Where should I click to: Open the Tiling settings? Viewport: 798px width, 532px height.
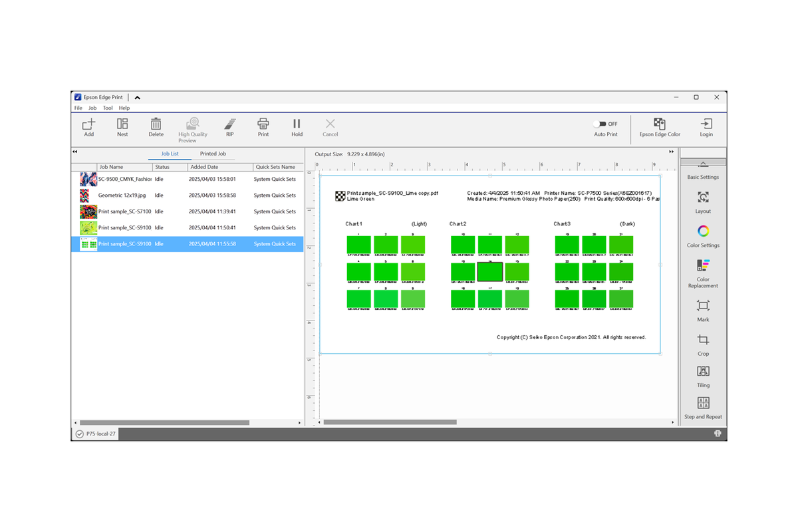coord(703,371)
